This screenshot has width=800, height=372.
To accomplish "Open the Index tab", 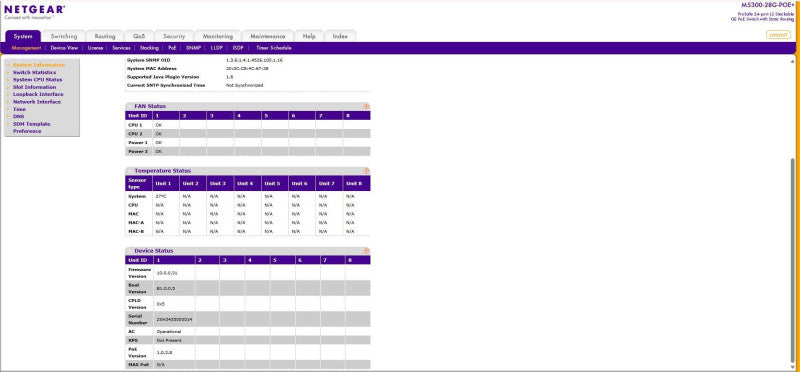I will (340, 36).
